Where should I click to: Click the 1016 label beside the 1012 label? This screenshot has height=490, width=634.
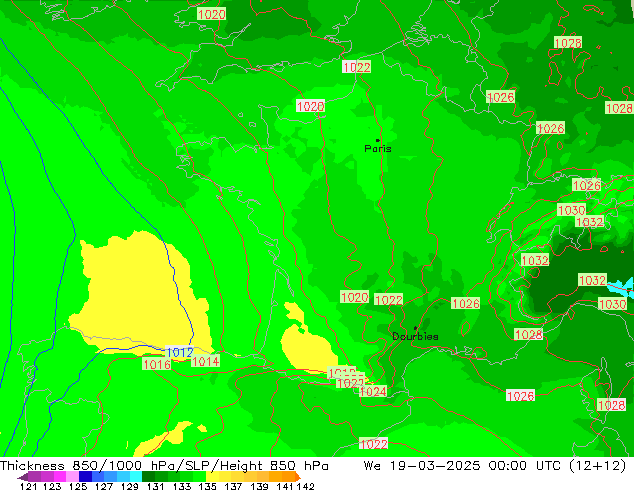tap(156, 365)
